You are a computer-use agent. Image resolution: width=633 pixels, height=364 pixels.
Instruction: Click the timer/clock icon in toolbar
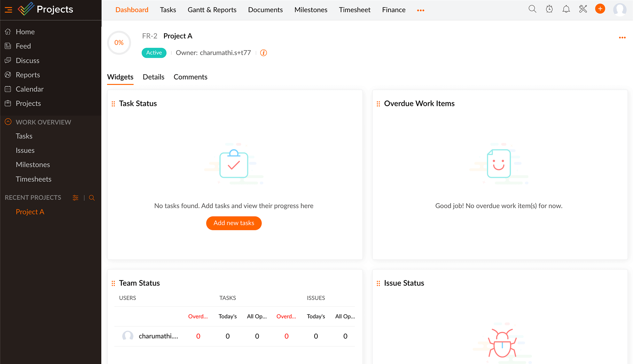point(549,9)
